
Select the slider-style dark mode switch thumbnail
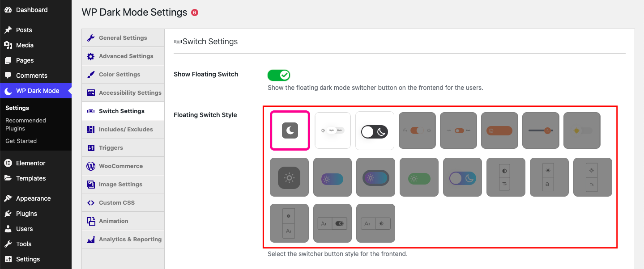coord(541,130)
